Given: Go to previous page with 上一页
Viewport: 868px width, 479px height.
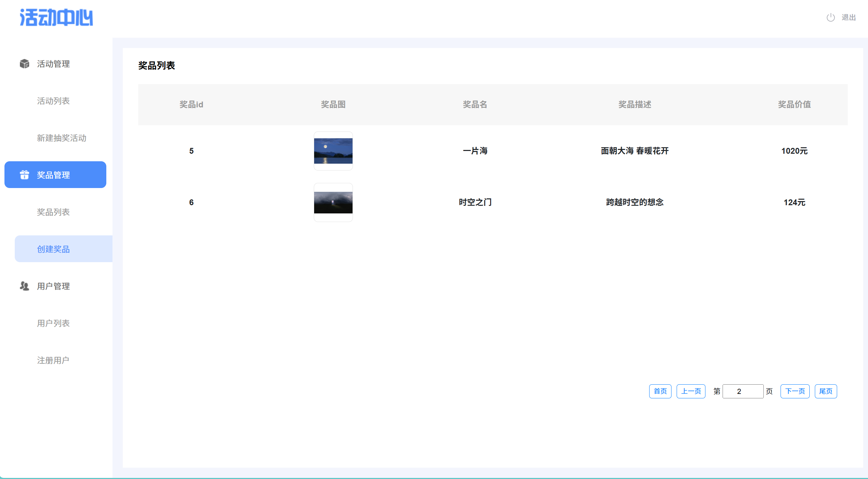Looking at the screenshot, I should point(691,391).
